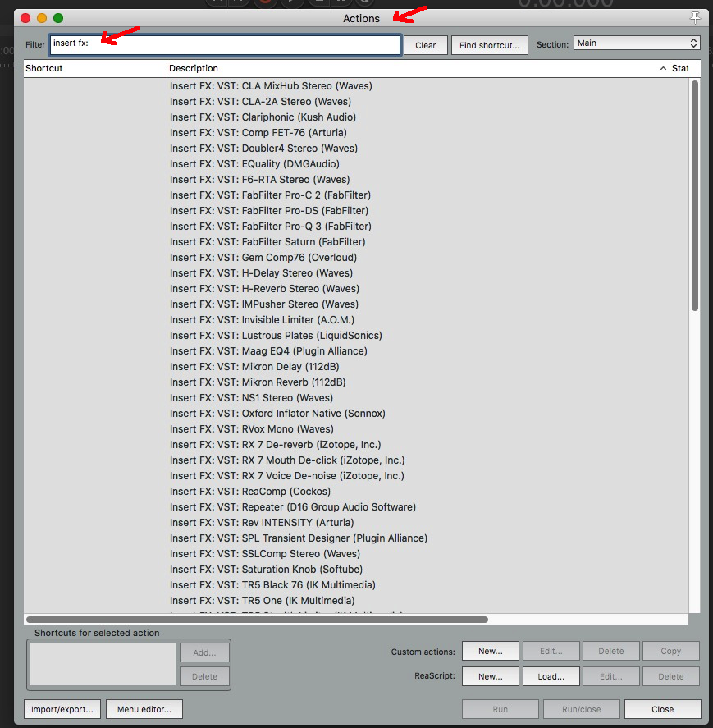713x728 pixels.
Task: Select Insert FX: Rev INTENSITY (Arturia)
Action: click(x=262, y=523)
